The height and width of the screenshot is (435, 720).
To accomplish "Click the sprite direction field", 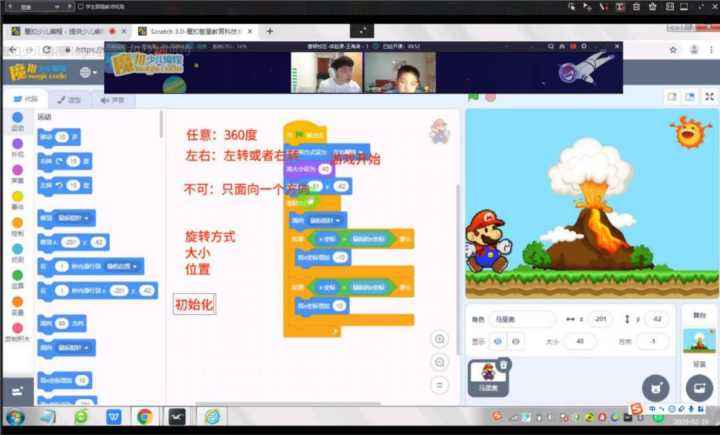I will (652, 341).
